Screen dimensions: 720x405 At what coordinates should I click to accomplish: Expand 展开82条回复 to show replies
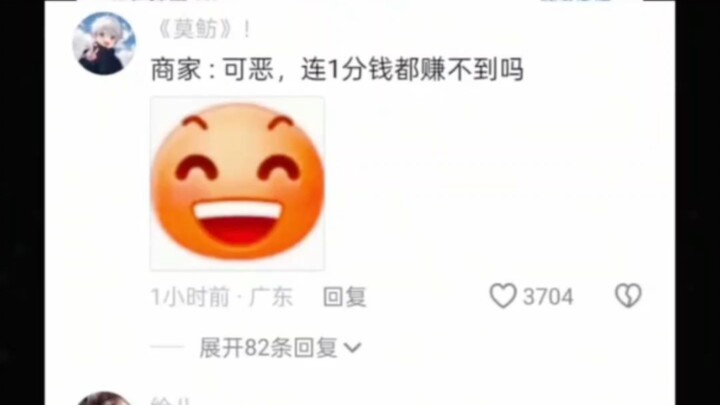269,348
